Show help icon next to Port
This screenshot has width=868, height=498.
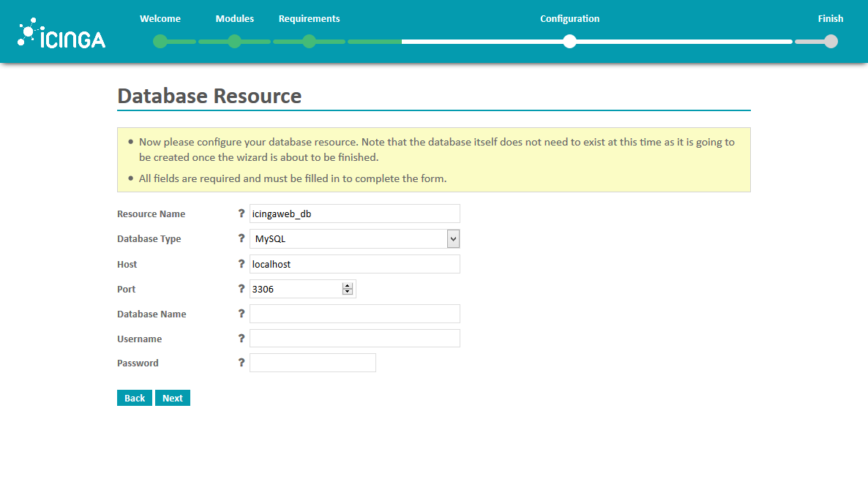[x=242, y=288]
